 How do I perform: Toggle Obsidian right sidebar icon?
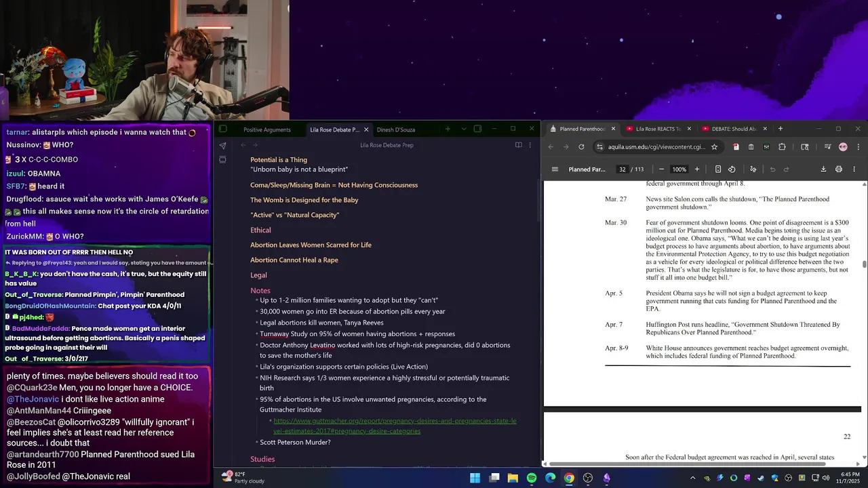(x=477, y=129)
